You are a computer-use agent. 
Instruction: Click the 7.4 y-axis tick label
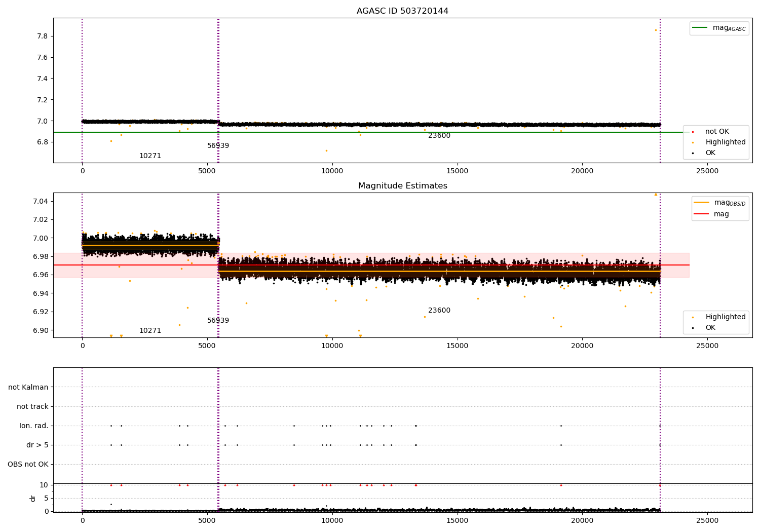click(43, 79)
